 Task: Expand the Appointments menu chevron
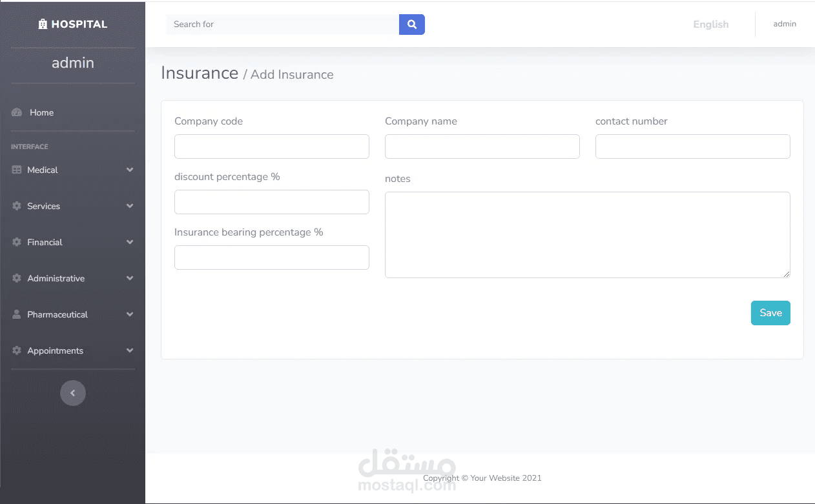coord(130,350)
